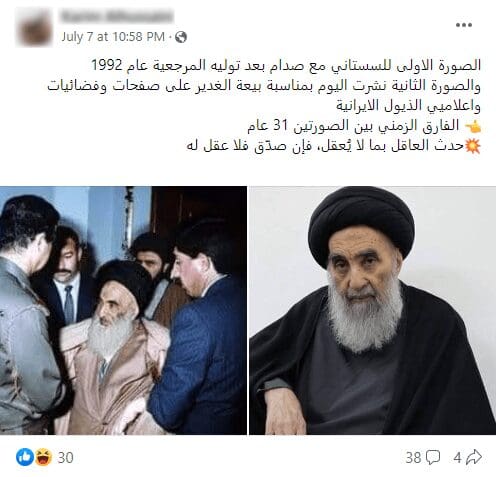Open the blurred author profile picture
This screenshot has height=477, width=496.
coord(35,27)
